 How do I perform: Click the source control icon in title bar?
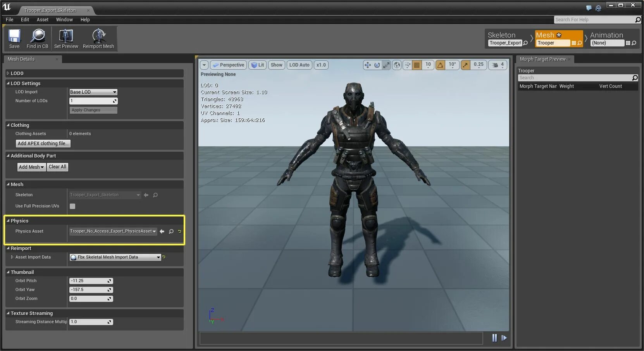[598, 8]
